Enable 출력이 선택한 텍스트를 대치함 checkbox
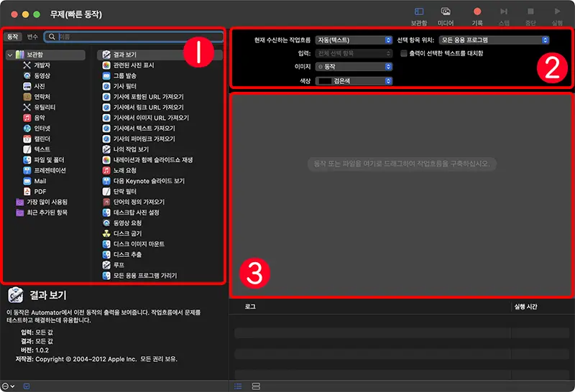 point(404,54)
